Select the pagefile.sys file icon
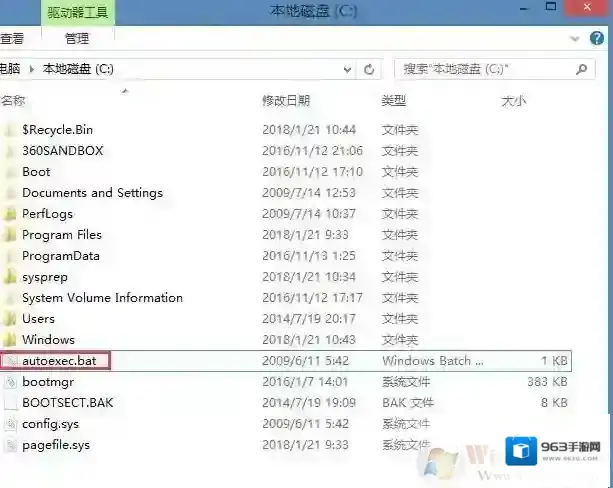The width and height of the screenshot is (613, 488). 9,445
